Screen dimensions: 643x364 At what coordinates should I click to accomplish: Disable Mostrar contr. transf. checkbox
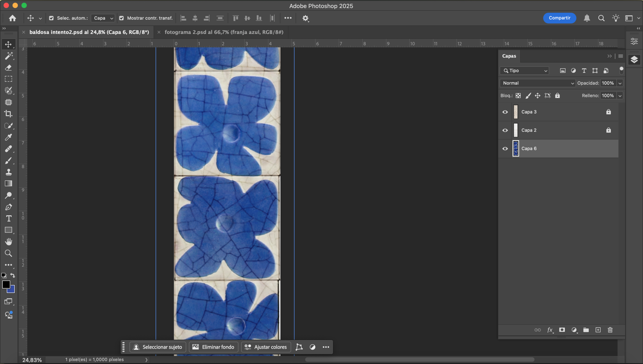click(x=121, y=18)
